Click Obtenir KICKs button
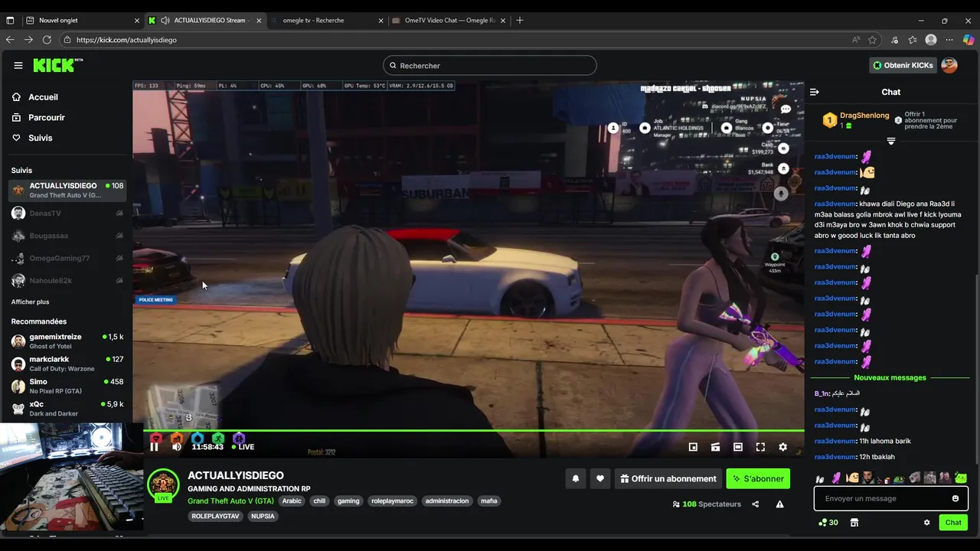This screenshot has width=980, height=551. tap(903, 66)
